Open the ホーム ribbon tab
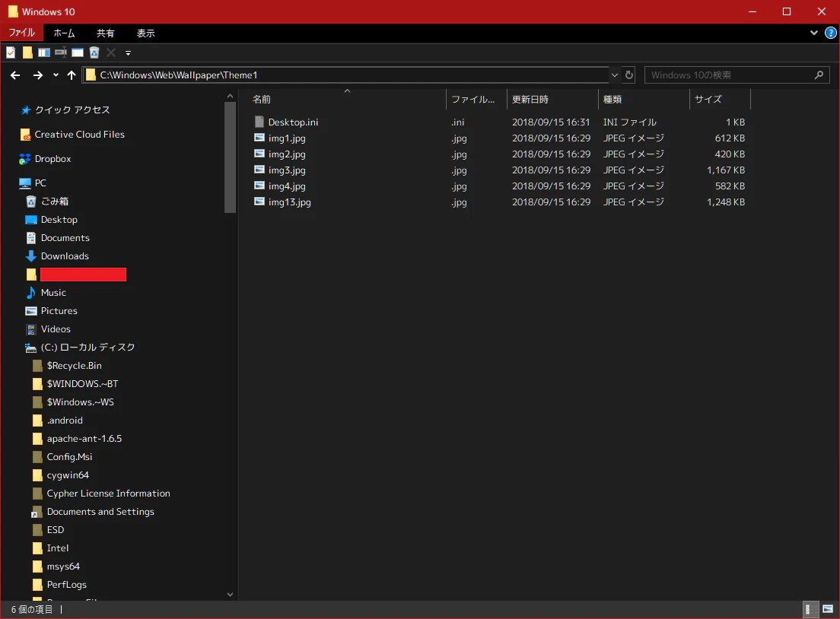 point(64,33)
